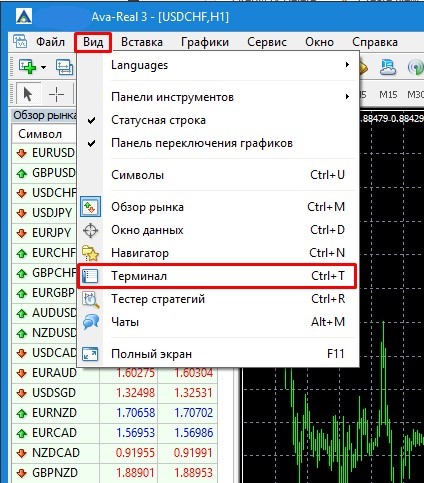Switch to M30 timeframe
The image size is (424, 483).
[x=415, y=94]
